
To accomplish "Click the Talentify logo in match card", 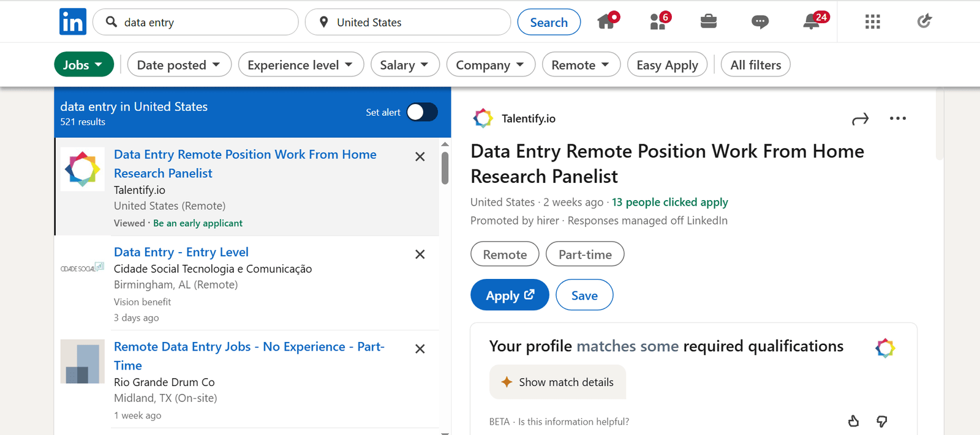I will pos(885,348).
